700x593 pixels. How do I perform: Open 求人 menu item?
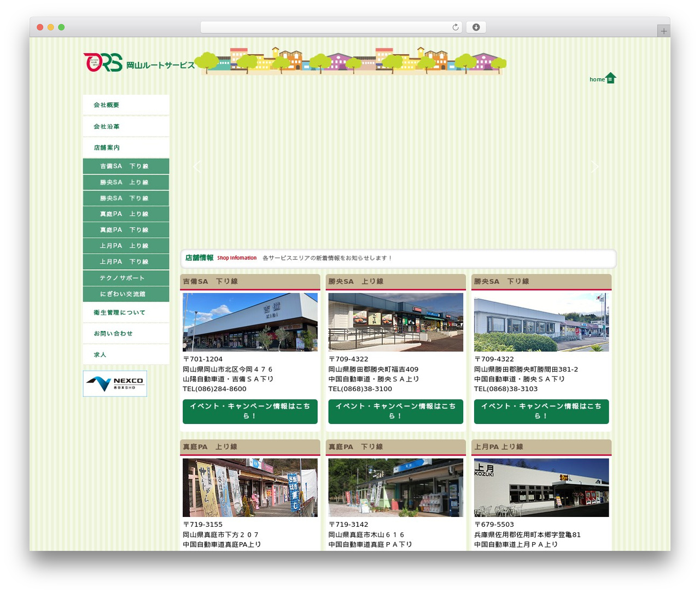126,354
